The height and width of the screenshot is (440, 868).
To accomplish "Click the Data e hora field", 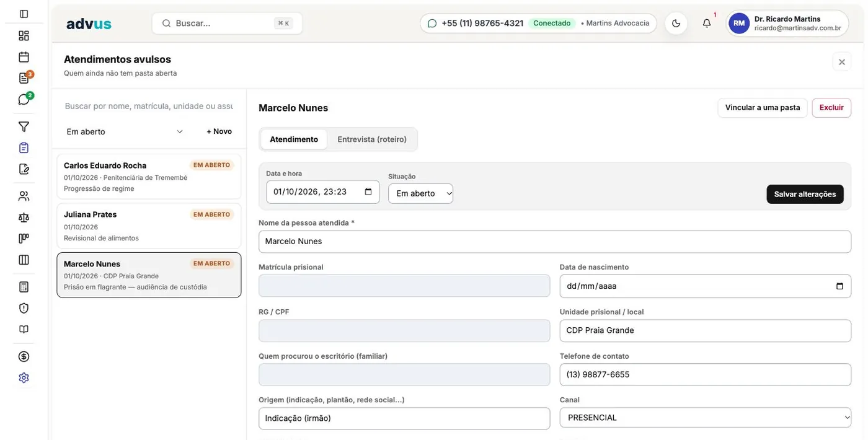I will click(323, 192).
